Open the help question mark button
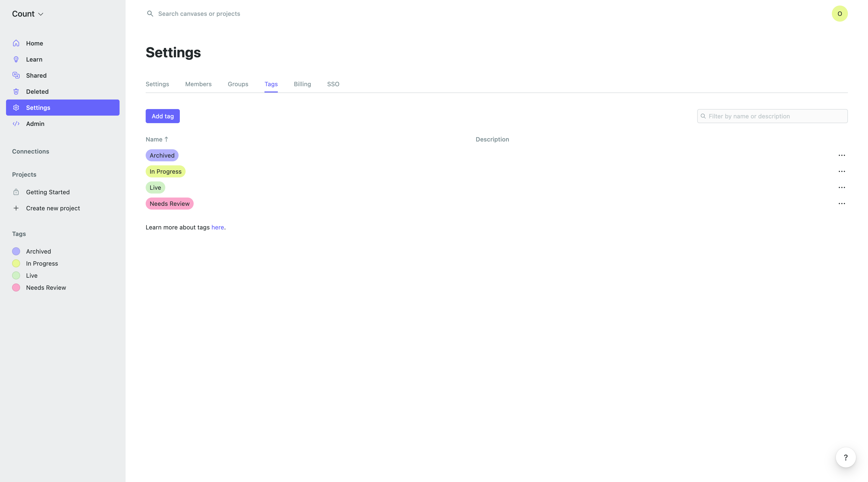Screen dimensions: 868x482 point(845,457)
